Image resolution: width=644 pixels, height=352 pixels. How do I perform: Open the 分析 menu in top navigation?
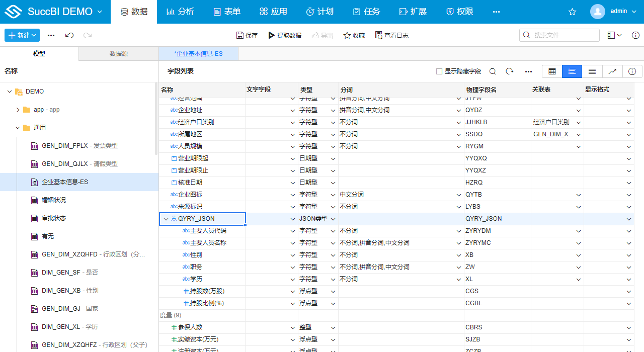180,11
